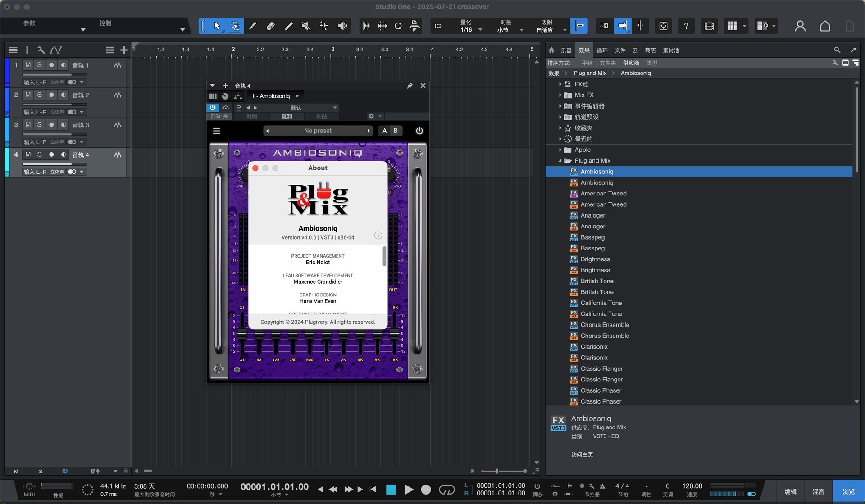Go to Start page home icon
Screen dimensions: 865x504
click(825, 26)
